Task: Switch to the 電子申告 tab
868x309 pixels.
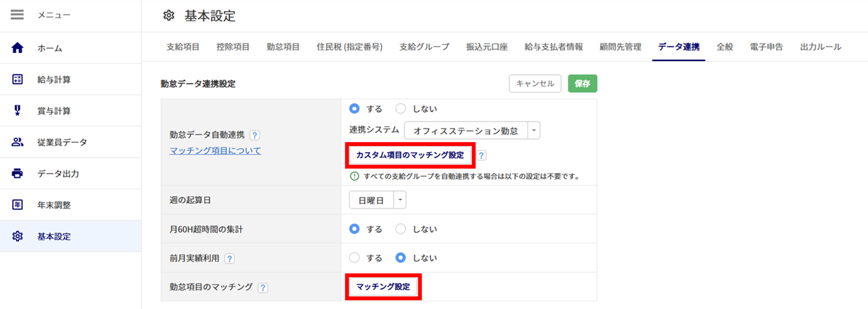Action: click(766, 47)
